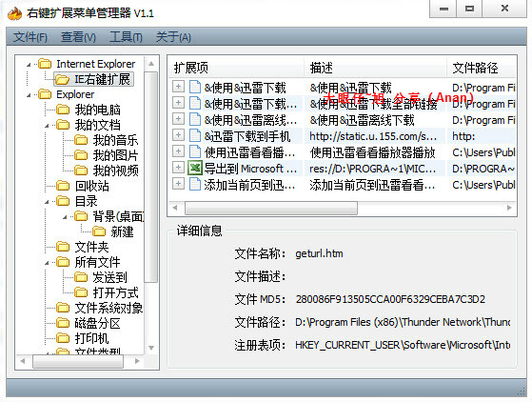
Task: Collapse the 所有文件 tree node
Action: [x=47, y=263]
